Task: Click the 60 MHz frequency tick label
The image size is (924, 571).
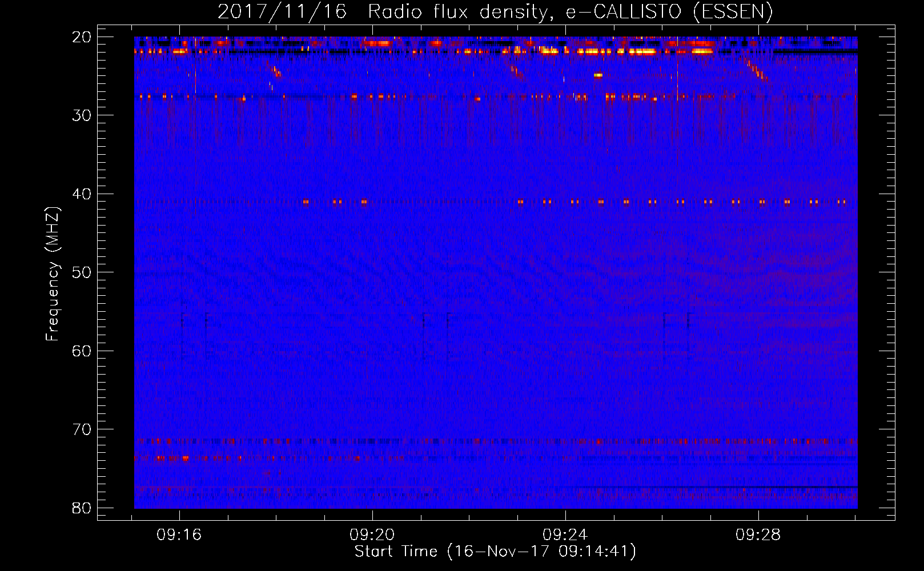Action: [82, 351]
